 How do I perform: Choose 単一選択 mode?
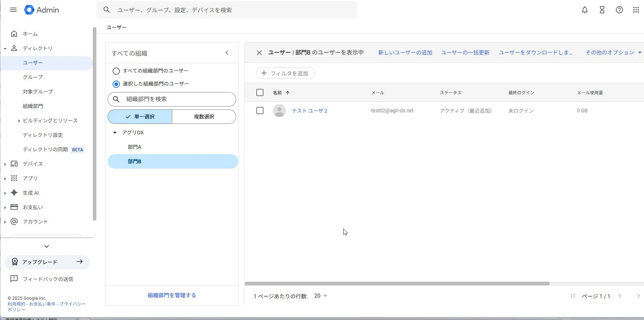point(140,117)
